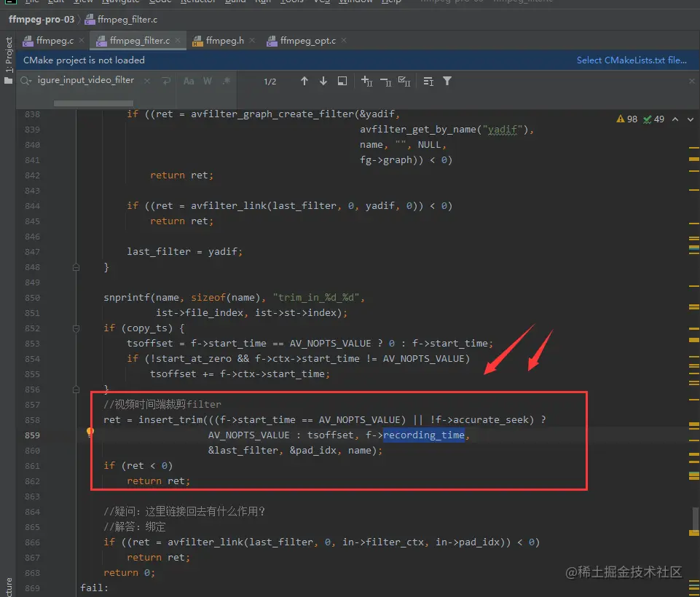Select all occurrences icon in find bar
Screen dimensions: 700x597
(404, 82)
